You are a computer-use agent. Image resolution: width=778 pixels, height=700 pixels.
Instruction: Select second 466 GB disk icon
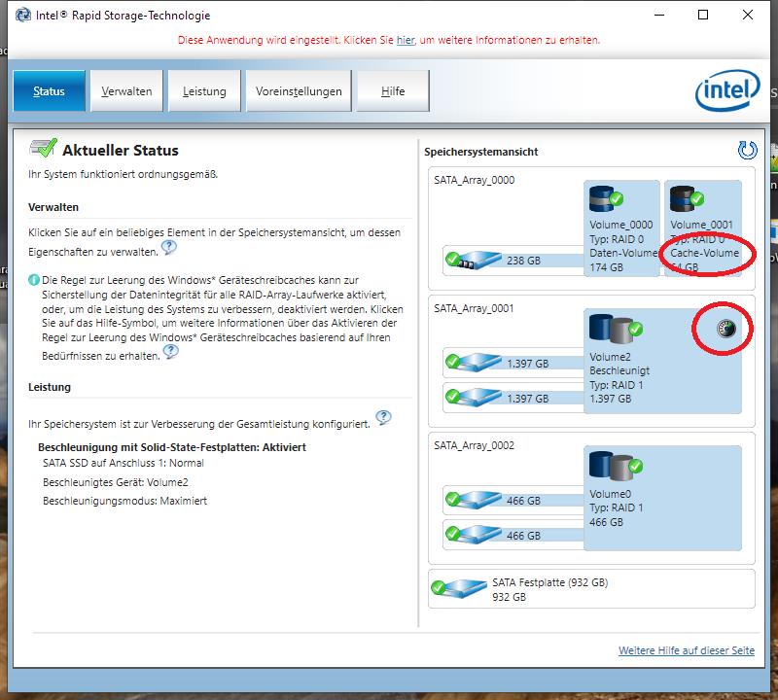[x=474, y=534]
